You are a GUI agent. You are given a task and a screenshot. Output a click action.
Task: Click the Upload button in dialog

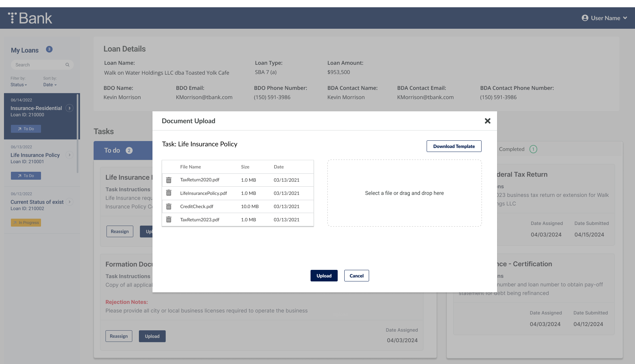[x=324, y=276]
